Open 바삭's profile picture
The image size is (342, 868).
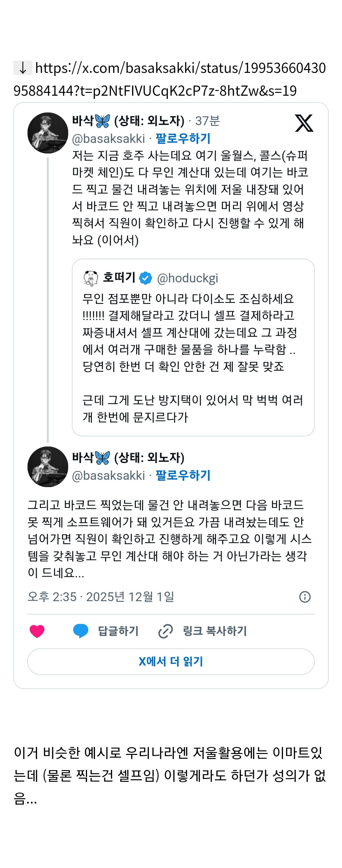[48, 132]
